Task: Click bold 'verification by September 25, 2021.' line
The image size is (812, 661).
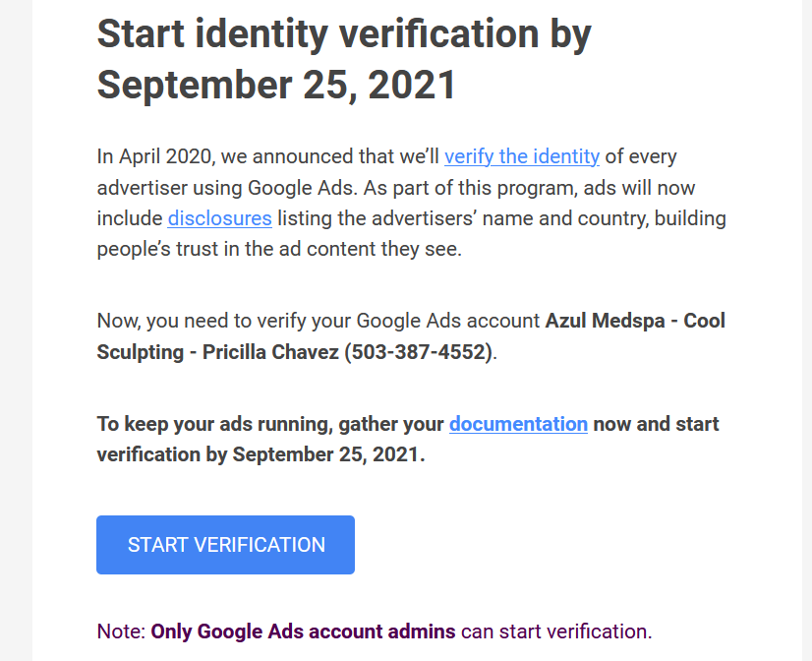Action: tap(261, 454)
